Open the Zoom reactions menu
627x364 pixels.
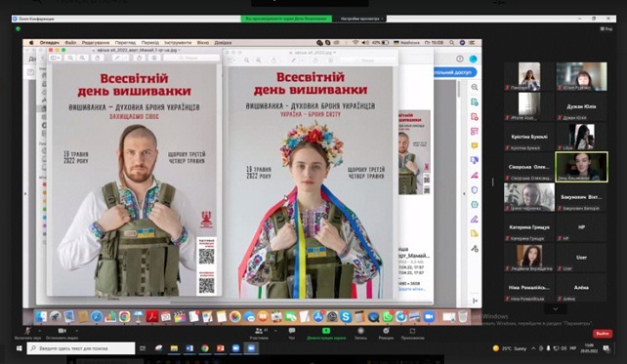(x=386, y=333)
